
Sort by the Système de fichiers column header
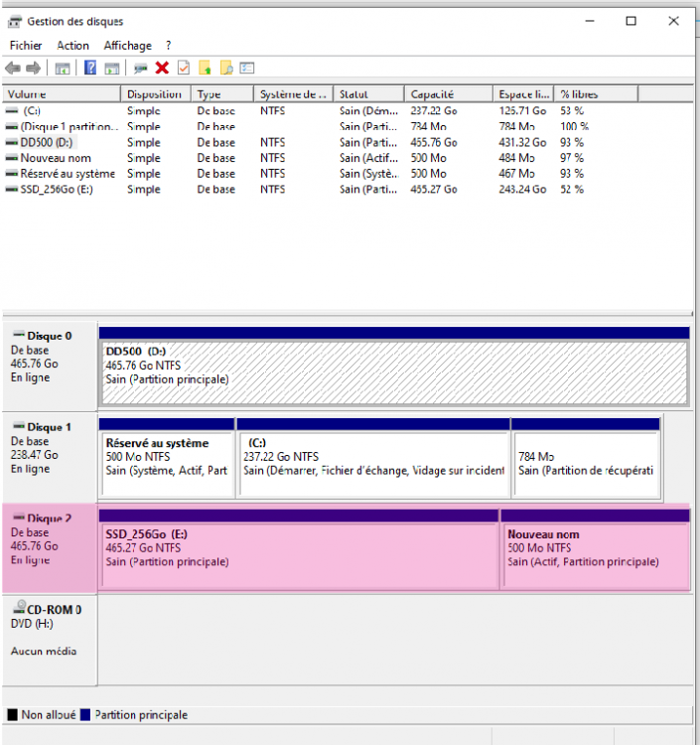[294, 94]
